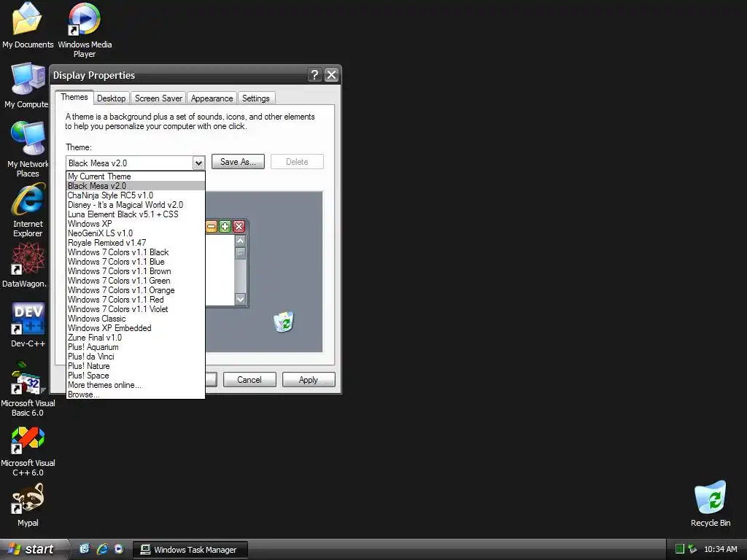The height and width of the screenshot is (560, 747).
Task: Select the Recycle Bin on the desktop
Action: click(x=711, y=504)
